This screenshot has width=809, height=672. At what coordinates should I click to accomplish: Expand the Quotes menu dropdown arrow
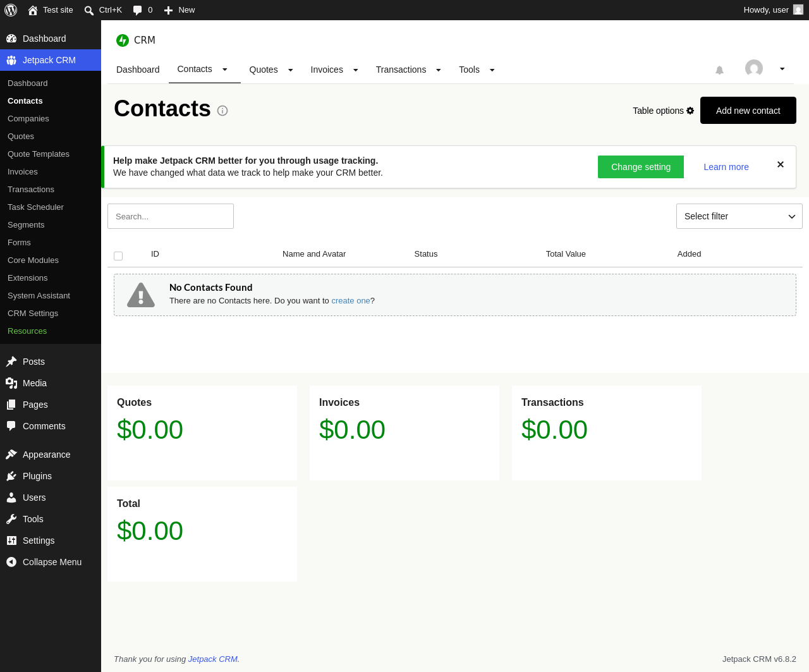click(291, 70)
